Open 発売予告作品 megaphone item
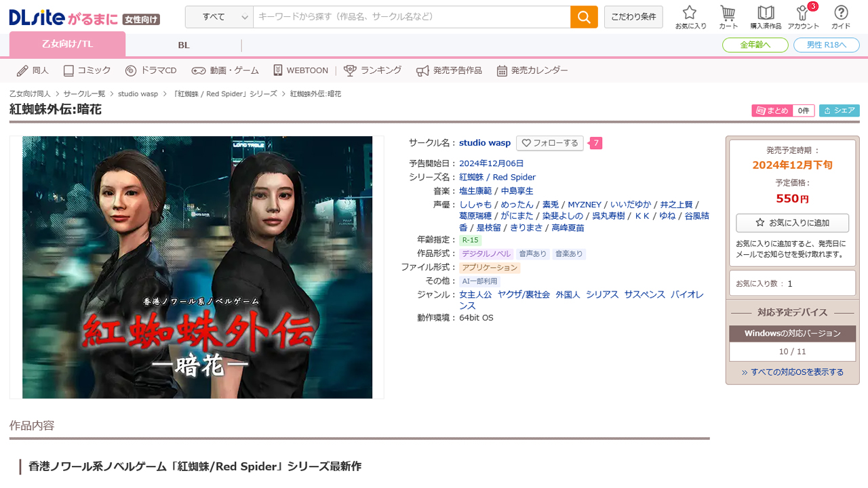 point(449,70)
